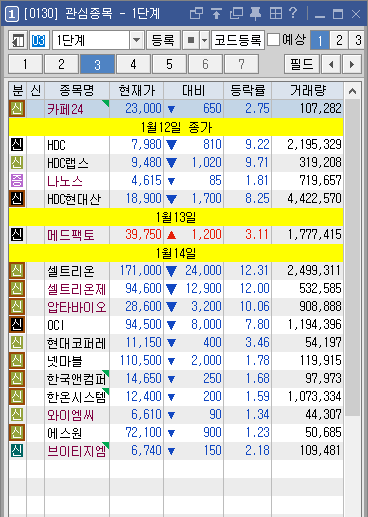Click the 신 icon on 현대코퍼레 row
Screen dimensions: 368x517
[x=17, y=343]
